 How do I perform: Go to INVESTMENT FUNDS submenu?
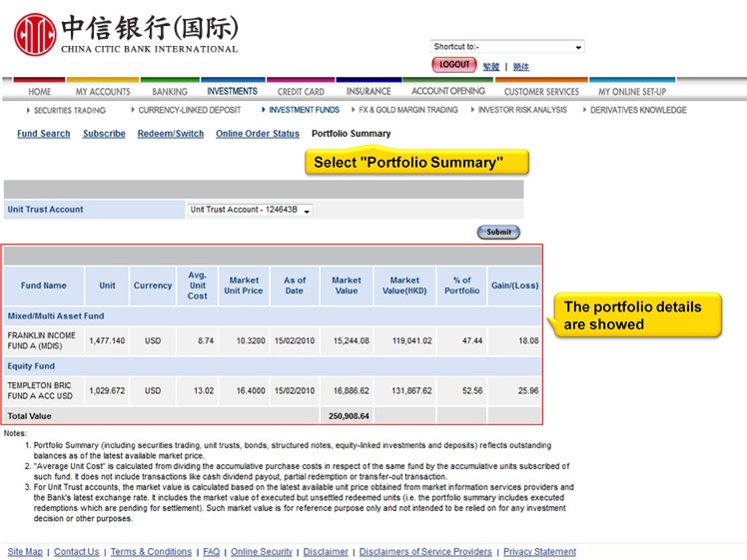coord(304,110)
